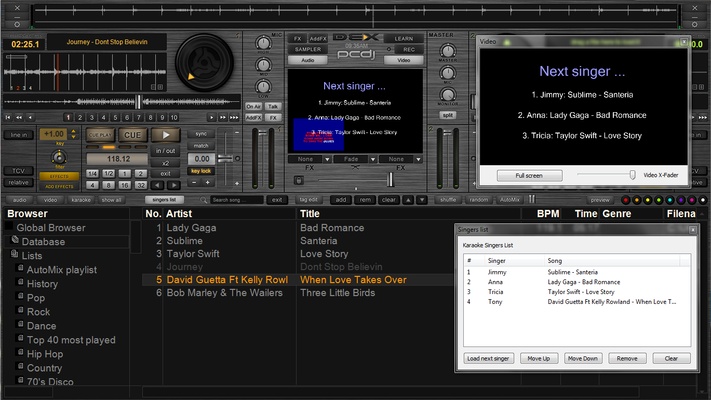The height and width of the screenshot is (400, 711).
Task: Toggle the sync button
Action: 201,134
